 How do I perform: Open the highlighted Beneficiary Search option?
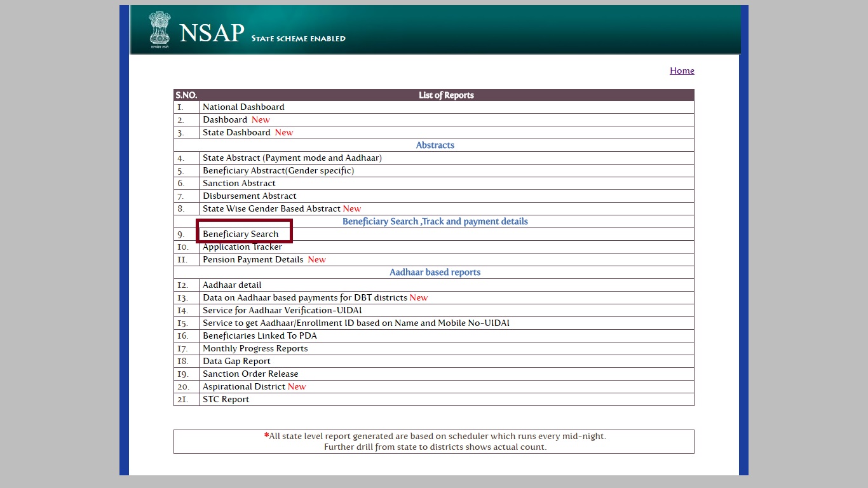[240, 234]
